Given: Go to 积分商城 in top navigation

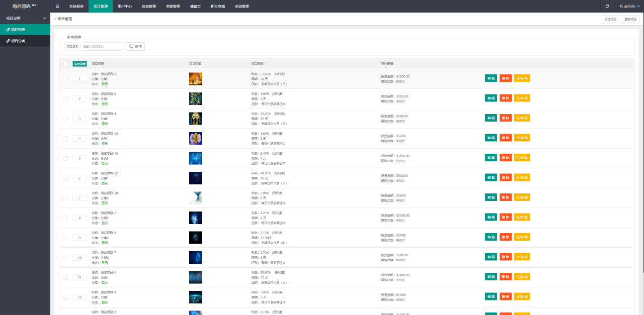Looking at the screenshot, I should pyautogui.click(x=218, y=6).
